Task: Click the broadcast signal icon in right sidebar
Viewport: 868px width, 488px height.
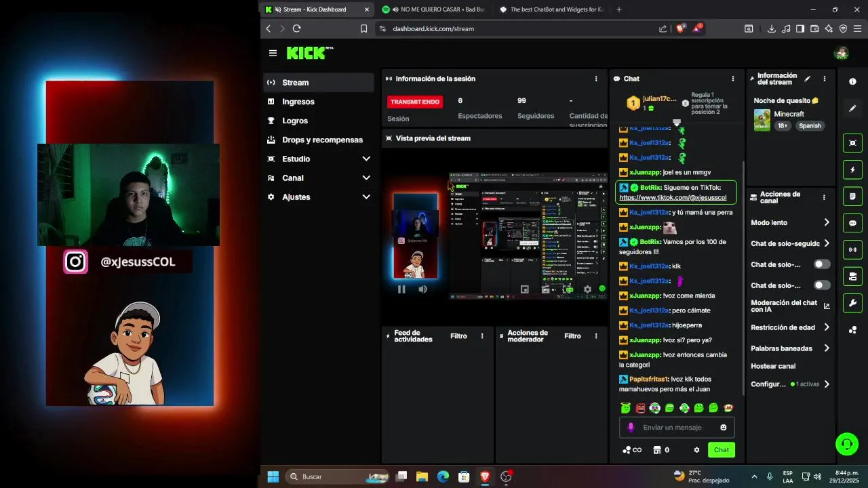Action: tap(852, 250)
